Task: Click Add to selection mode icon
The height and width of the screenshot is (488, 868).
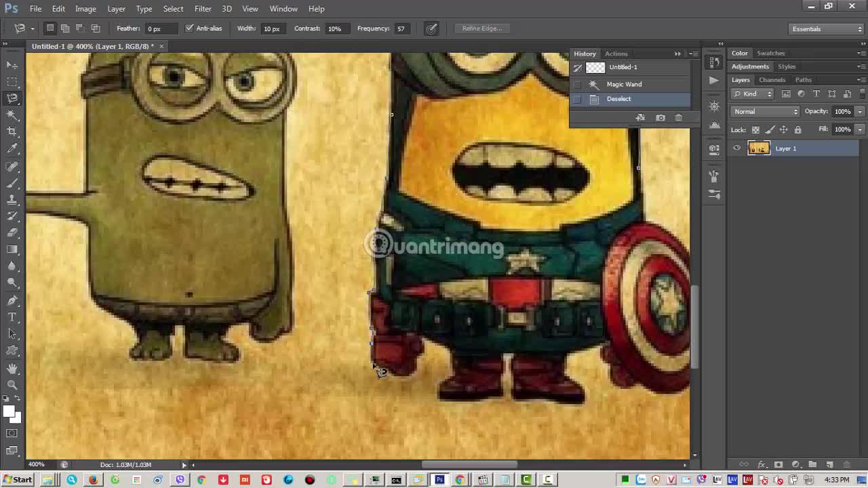Action: (x=65, y=28)
